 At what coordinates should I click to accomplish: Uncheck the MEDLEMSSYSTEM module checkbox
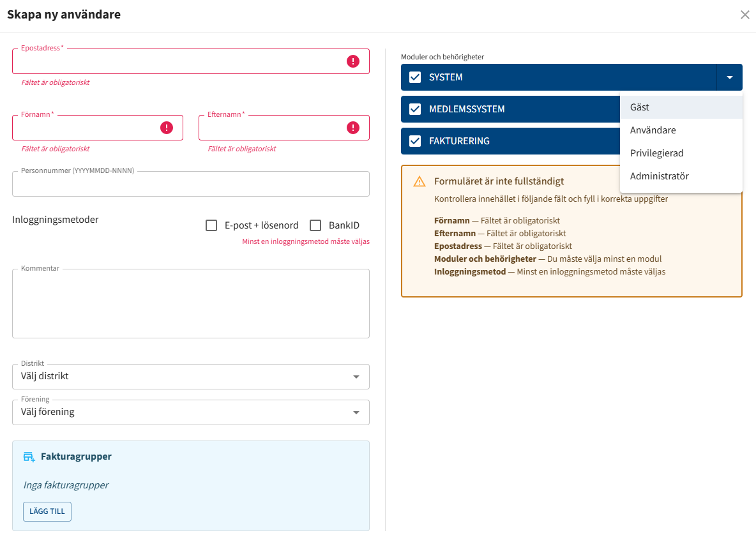415,109
